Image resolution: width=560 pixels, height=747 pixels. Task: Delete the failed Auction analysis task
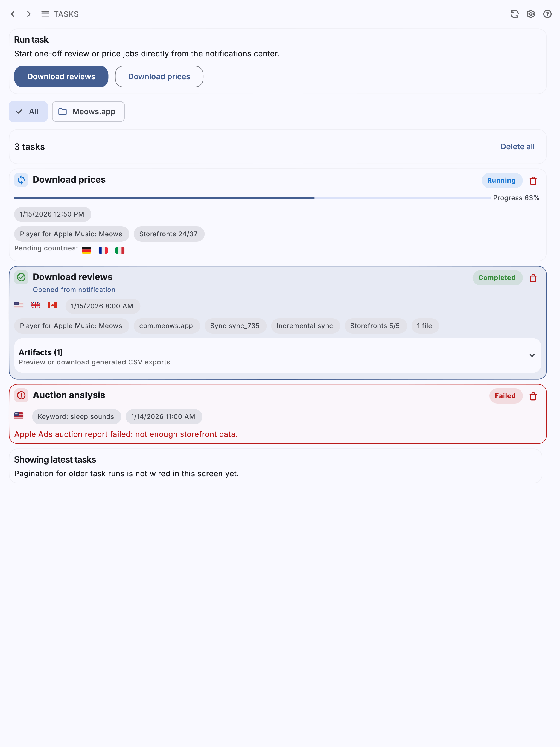click(533, 396)
